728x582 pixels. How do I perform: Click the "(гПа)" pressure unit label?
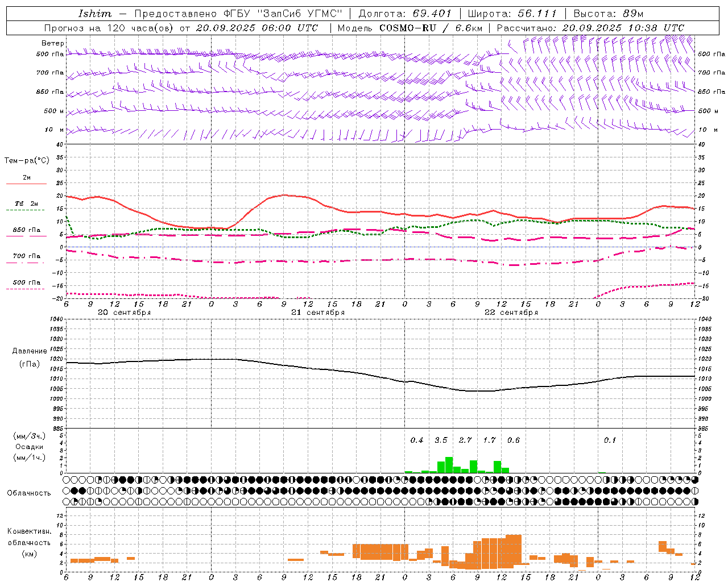tap(30, 364)
